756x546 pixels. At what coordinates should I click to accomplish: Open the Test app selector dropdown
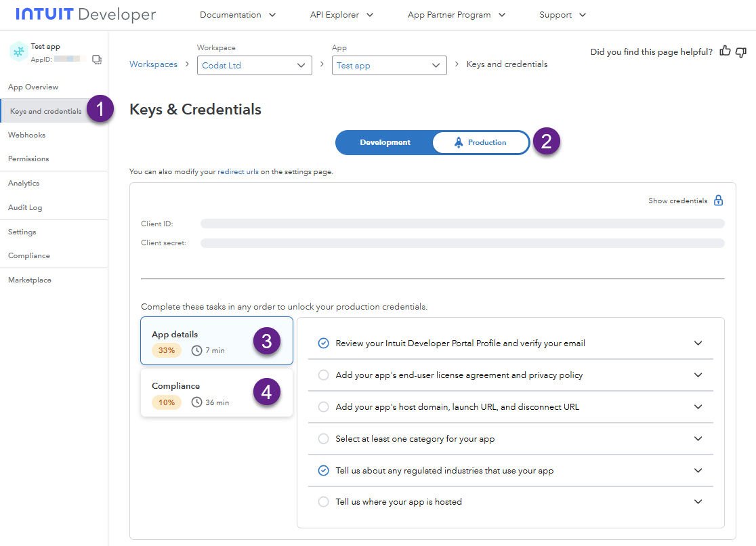[x=389, y=66]
